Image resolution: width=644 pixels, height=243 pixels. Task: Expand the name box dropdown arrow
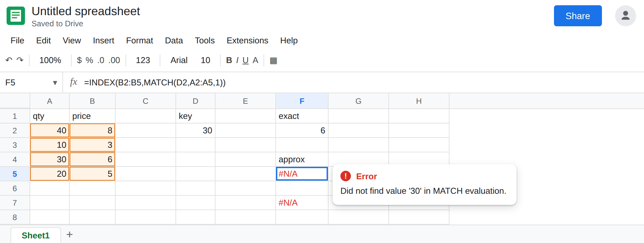[55, 83]
